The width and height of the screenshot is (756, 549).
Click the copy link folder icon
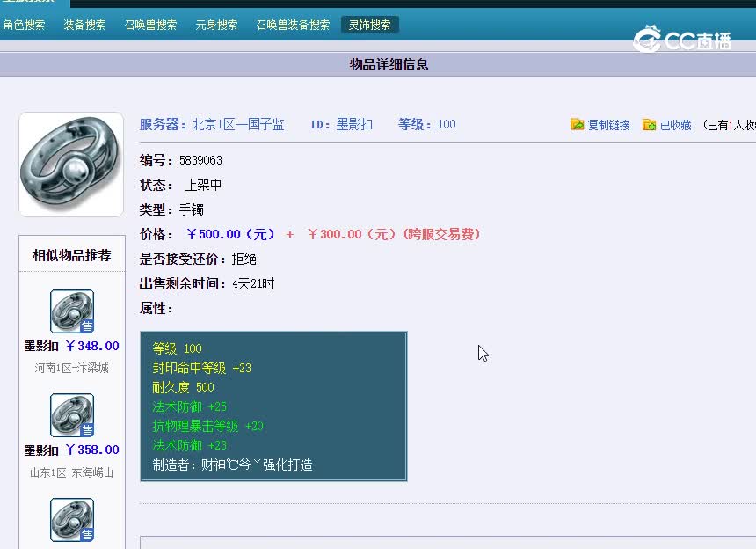(578, 125)
